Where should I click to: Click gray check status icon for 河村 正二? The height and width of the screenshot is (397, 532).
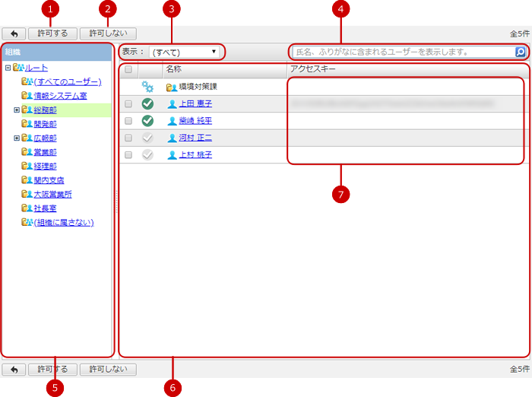point(147,138)
